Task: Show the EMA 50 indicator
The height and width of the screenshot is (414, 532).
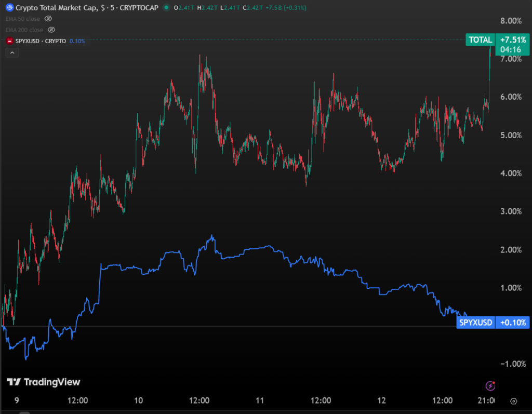Action: (x=48, y=19)
